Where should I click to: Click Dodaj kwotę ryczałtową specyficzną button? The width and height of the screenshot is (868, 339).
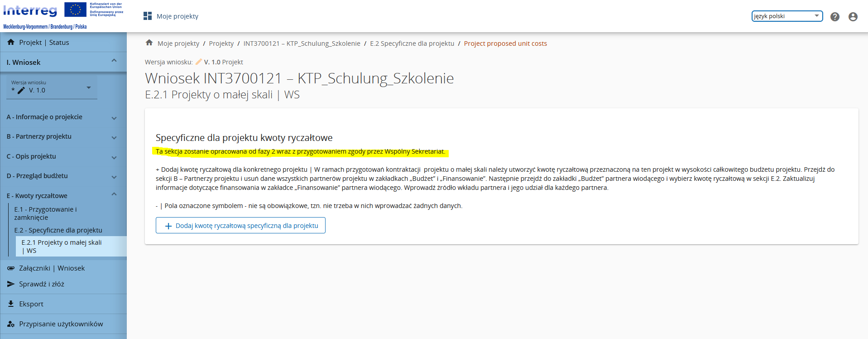(240, 226)
